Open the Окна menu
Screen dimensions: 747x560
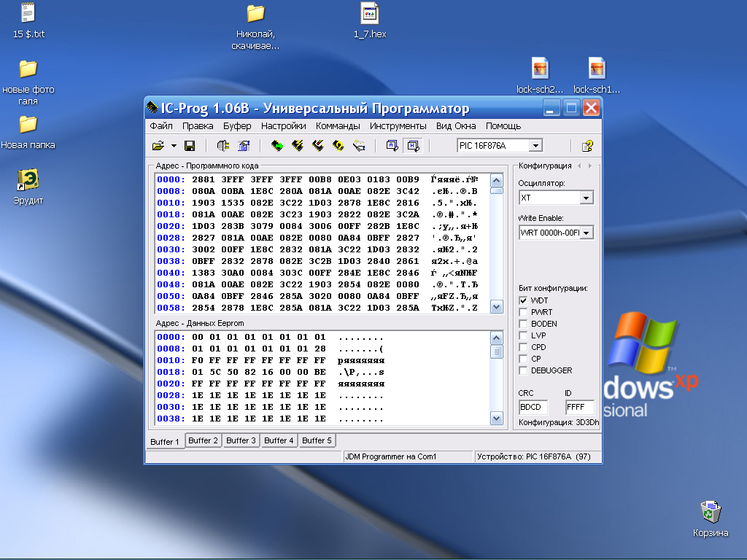[465, 125]
